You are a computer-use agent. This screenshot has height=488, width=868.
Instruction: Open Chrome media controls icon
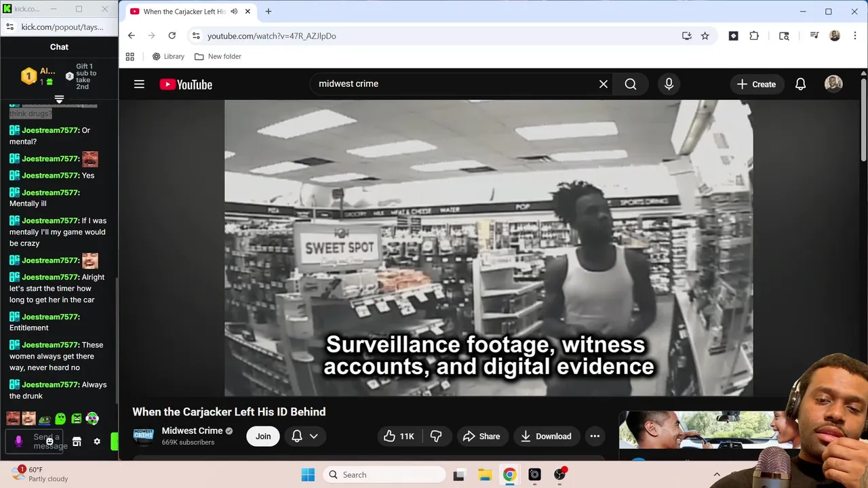point(814,36)
